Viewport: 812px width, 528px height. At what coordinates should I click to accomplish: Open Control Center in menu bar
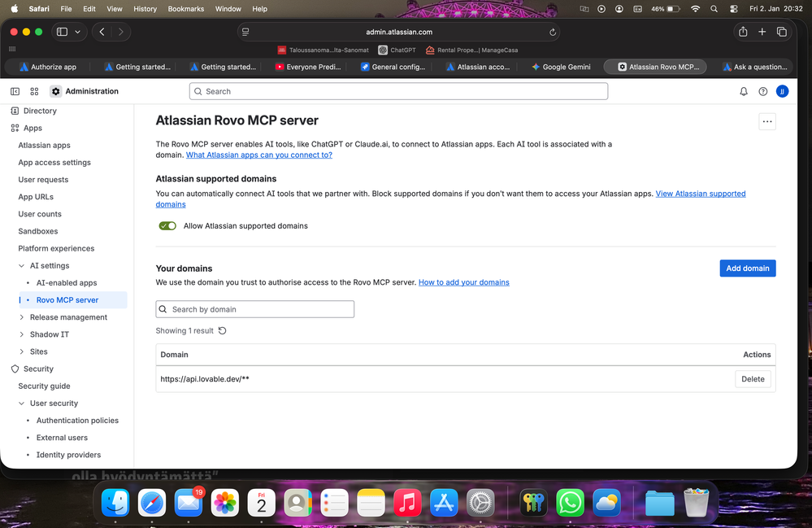pyautogui.click(x=733, y=9)
